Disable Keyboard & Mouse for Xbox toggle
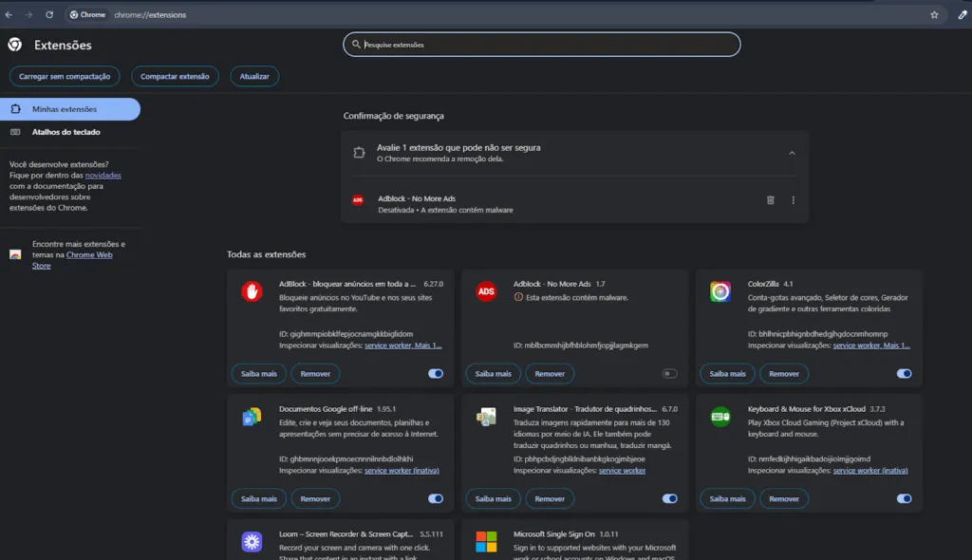The height and width of the screenshot is (560, 972). point(904,499)
